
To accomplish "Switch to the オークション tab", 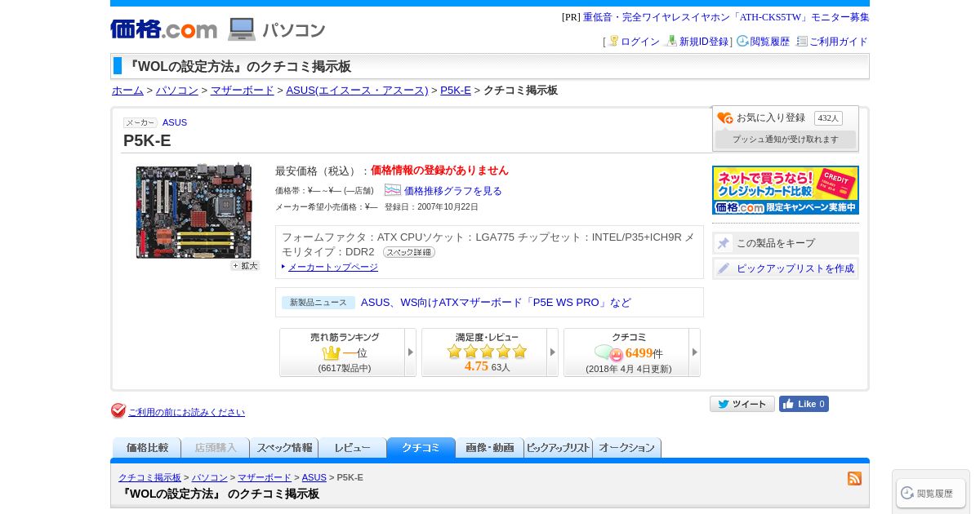I will coord(627,448).
